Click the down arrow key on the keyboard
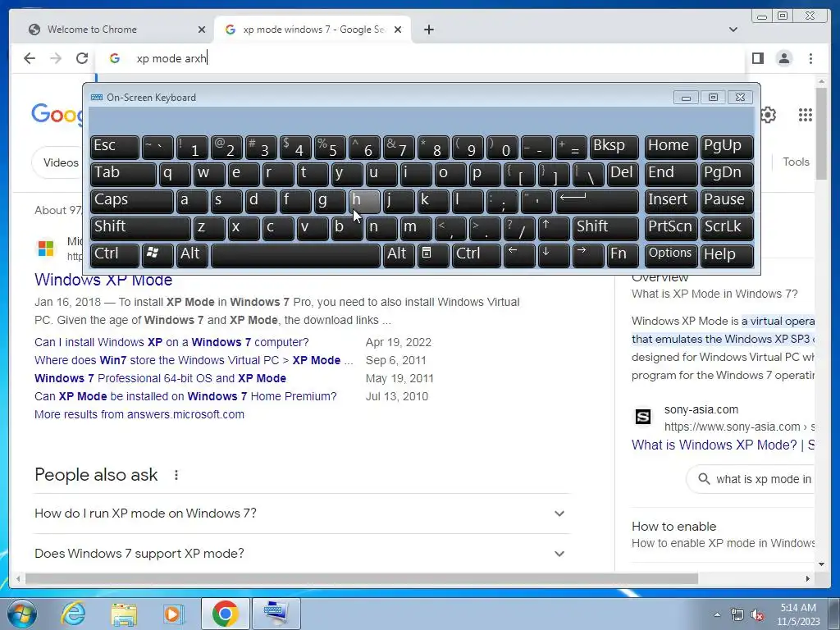 click(554, 254)
